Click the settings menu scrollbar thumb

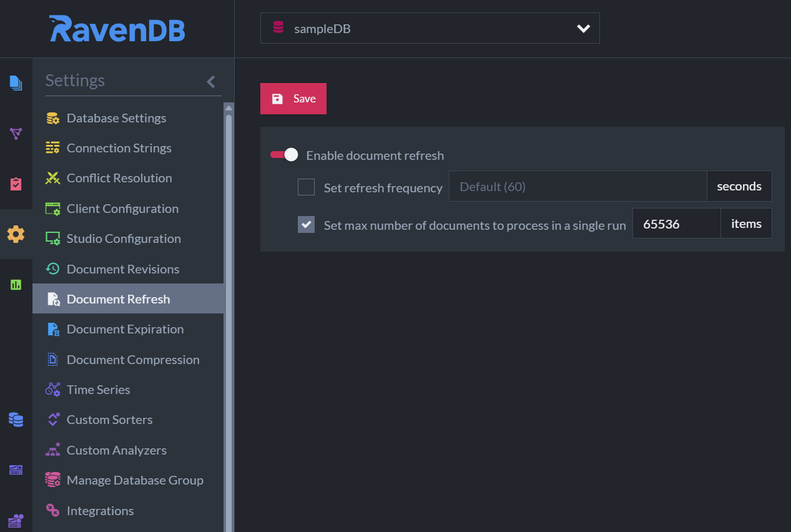pyautogui.click(x=228, y=323)
